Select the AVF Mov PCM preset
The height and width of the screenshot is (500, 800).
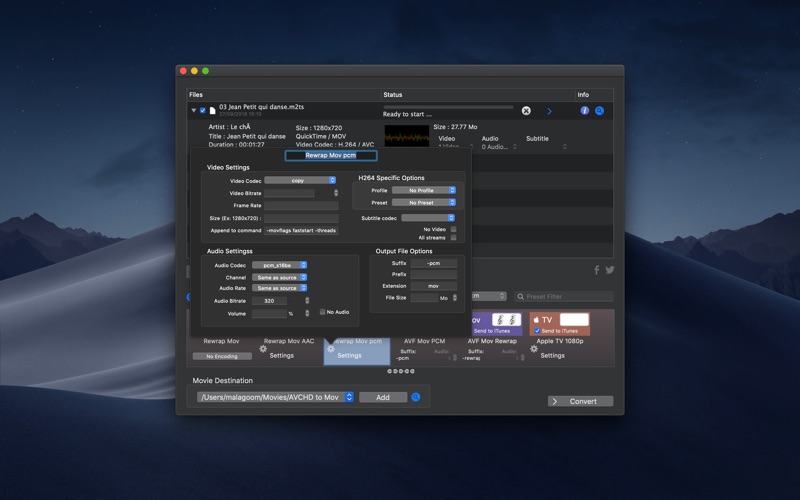tap(424, 341)
